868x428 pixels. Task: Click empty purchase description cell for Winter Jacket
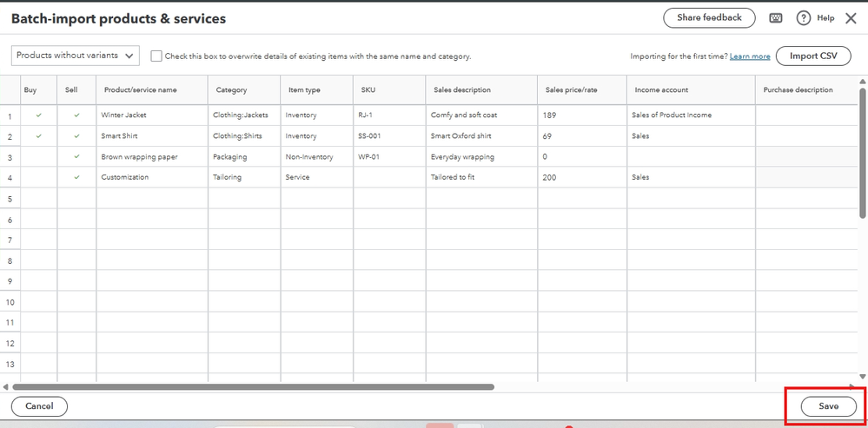(806, 115)
